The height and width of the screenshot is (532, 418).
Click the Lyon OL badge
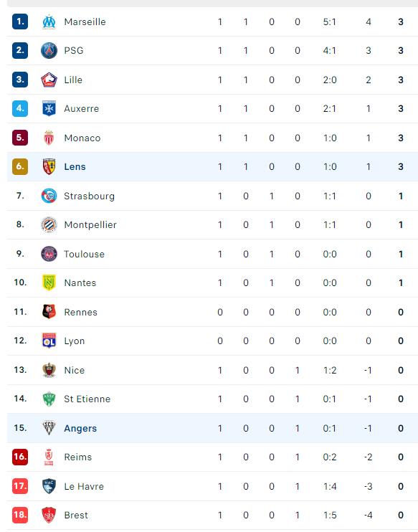point(49,341)
